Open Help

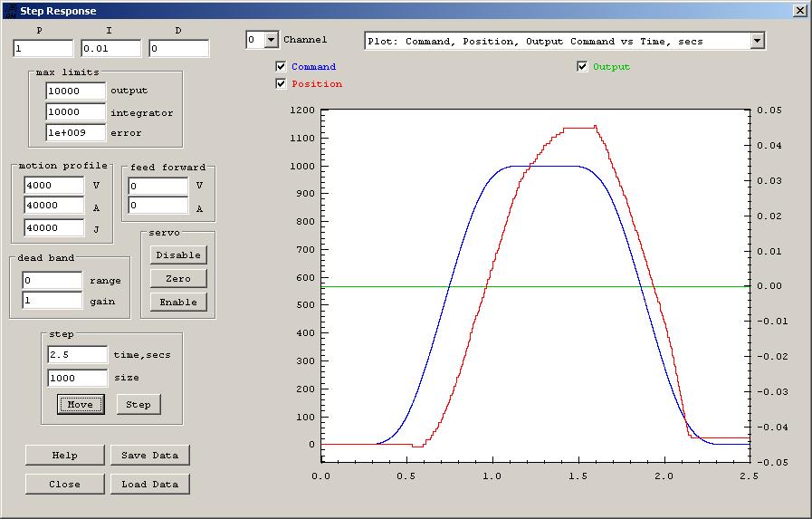tap(64, 456)
